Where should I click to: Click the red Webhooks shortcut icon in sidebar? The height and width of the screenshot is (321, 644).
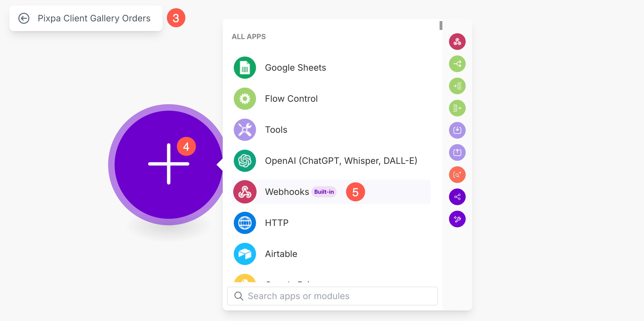[457, 42]
